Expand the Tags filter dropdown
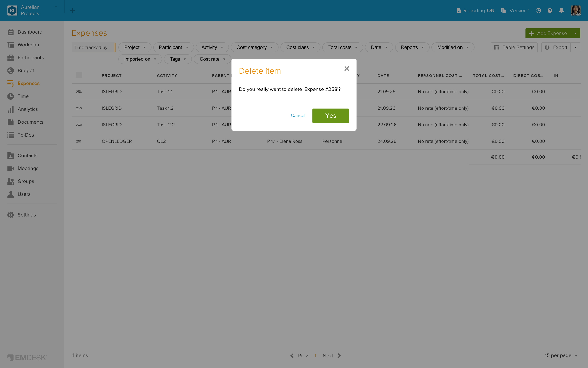The height and width of the screenshot is (368, 588). point(178,59)
